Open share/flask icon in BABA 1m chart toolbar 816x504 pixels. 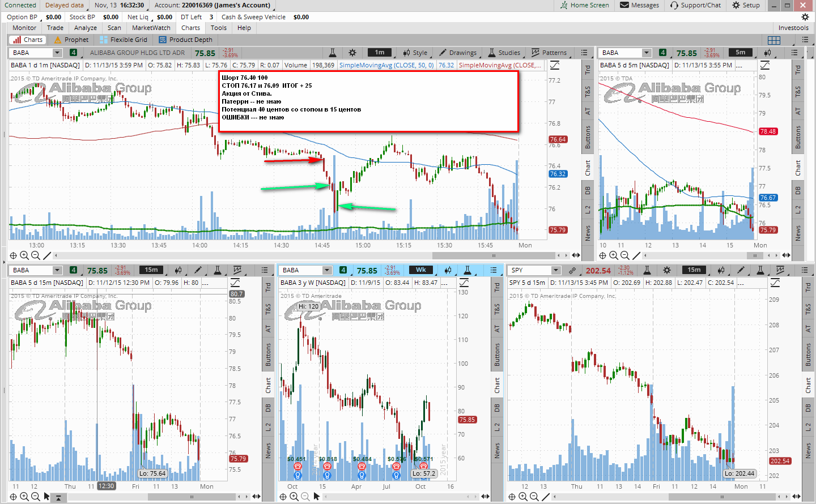tap(333, 53)
